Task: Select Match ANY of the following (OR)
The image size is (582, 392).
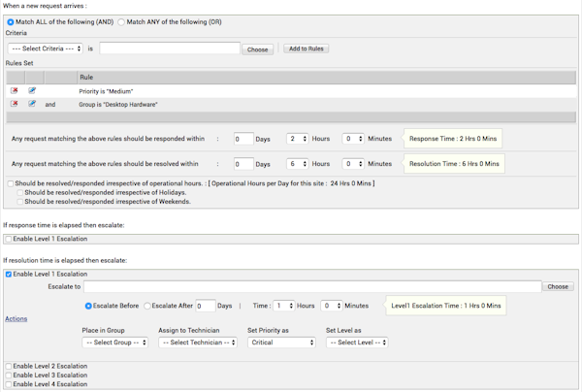Action: [x=122, y=19]
